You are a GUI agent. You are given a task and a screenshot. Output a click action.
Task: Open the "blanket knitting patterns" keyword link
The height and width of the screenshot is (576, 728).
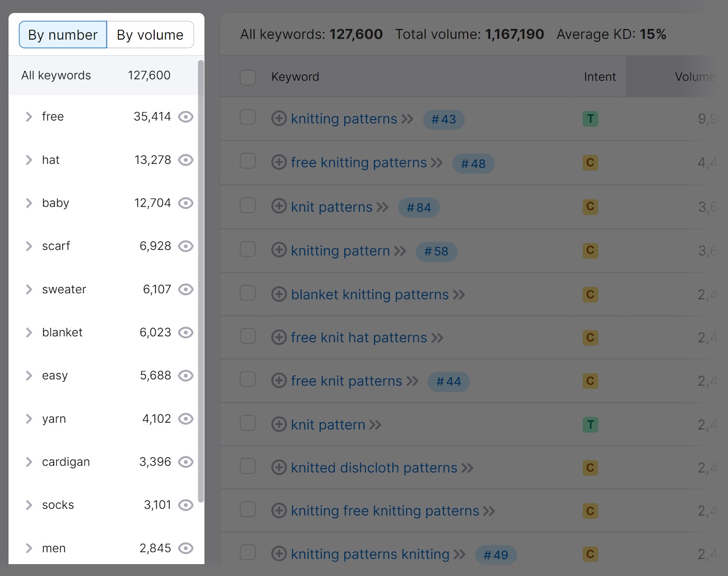[x=370, y=294]
